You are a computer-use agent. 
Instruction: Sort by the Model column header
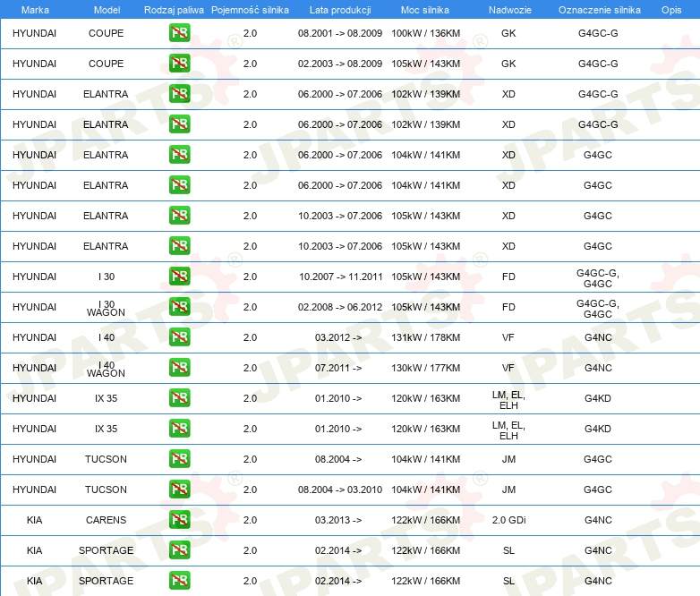(x=107, y=9)
